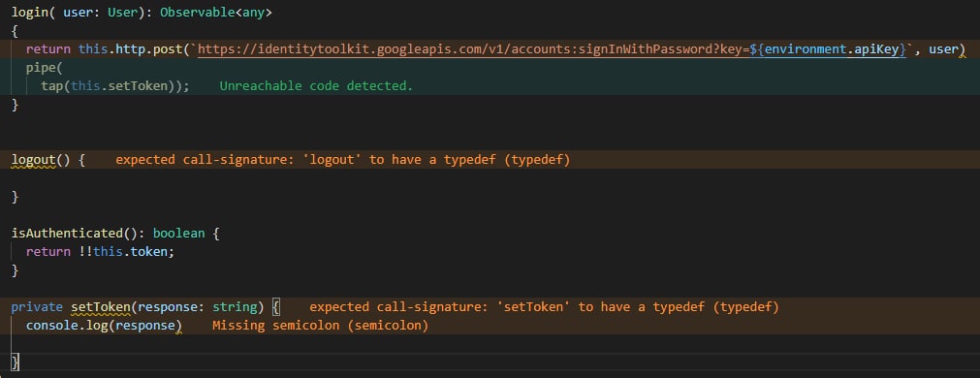Click the pipe( call line
This screenshot has width=980, height=378.
(x=45, y=68)
